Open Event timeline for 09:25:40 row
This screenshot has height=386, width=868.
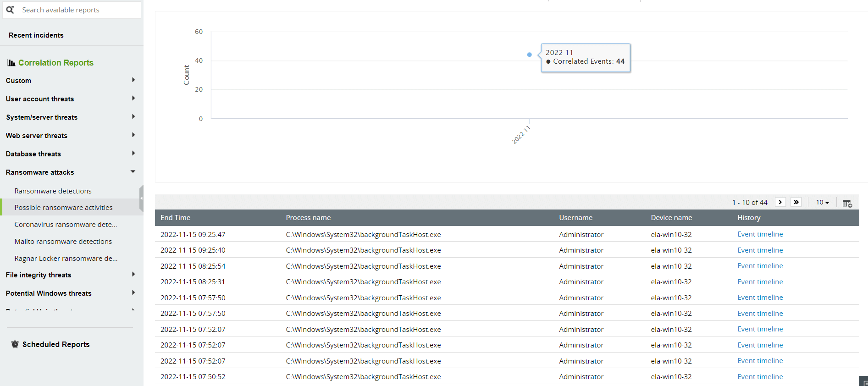tap(760, 250)
